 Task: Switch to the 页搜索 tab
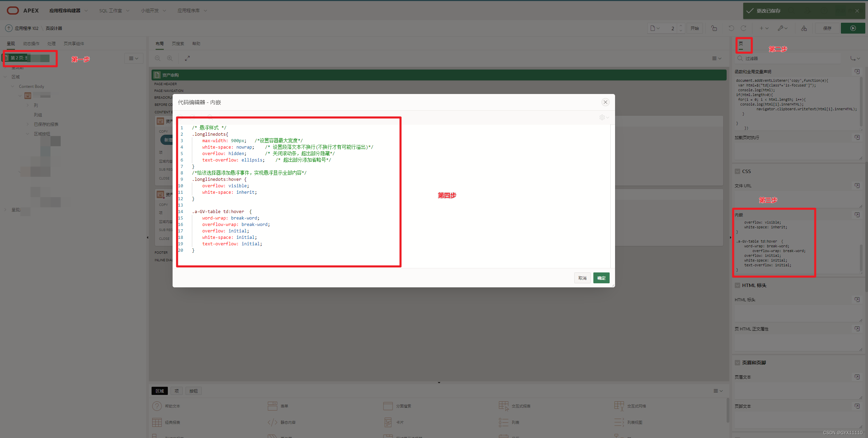click(178, 43)
